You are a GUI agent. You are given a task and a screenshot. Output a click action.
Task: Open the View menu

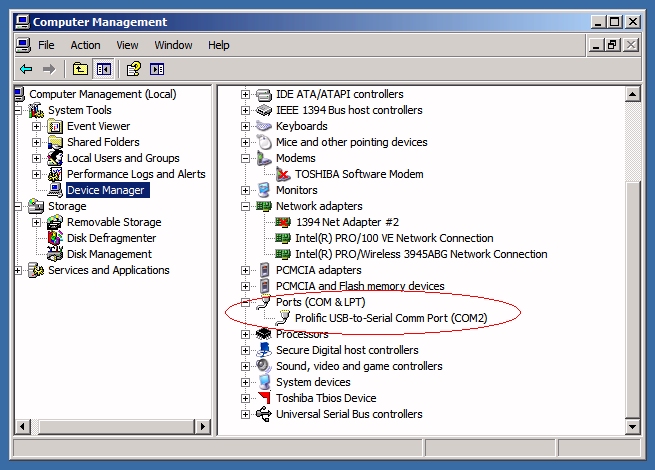click(x=127, y=45)
